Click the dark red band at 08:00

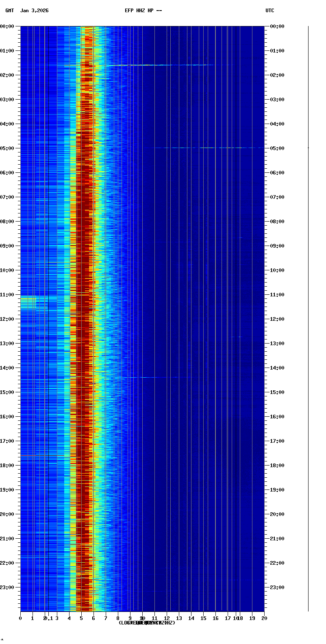click(x=84, y=222)
